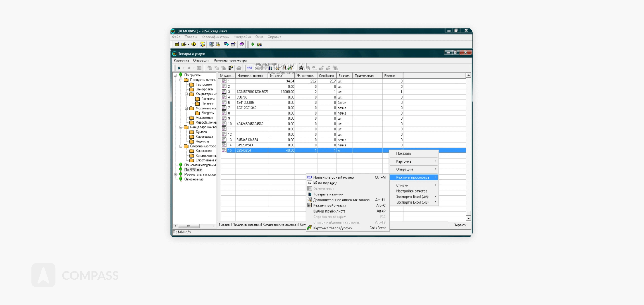644x305 pixels.
Task: Click the edit card pencil icon
Action: (231, 68)
